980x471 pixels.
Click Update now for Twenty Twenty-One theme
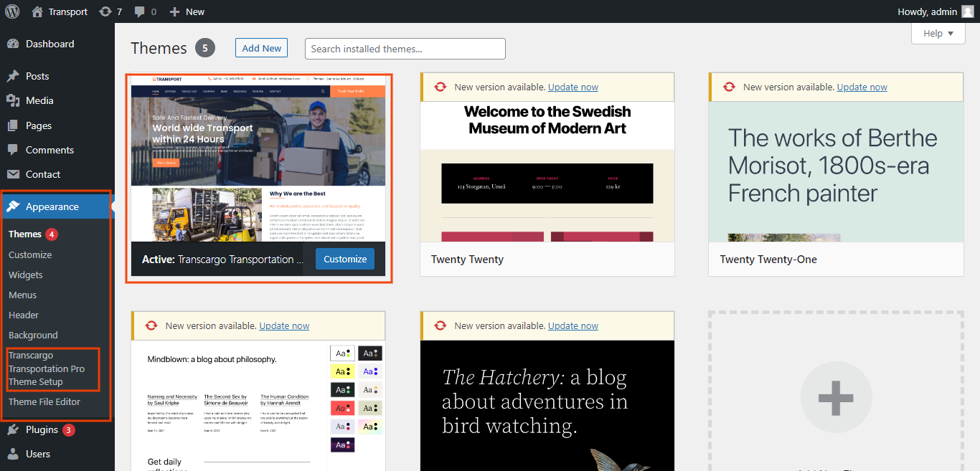pyautogui.click(x=862, y=87)
